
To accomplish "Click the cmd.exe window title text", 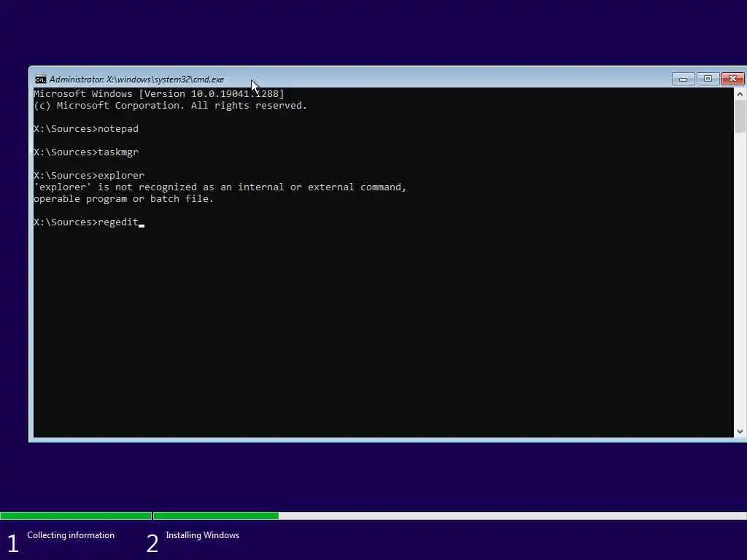I will (x=136, y=79).
